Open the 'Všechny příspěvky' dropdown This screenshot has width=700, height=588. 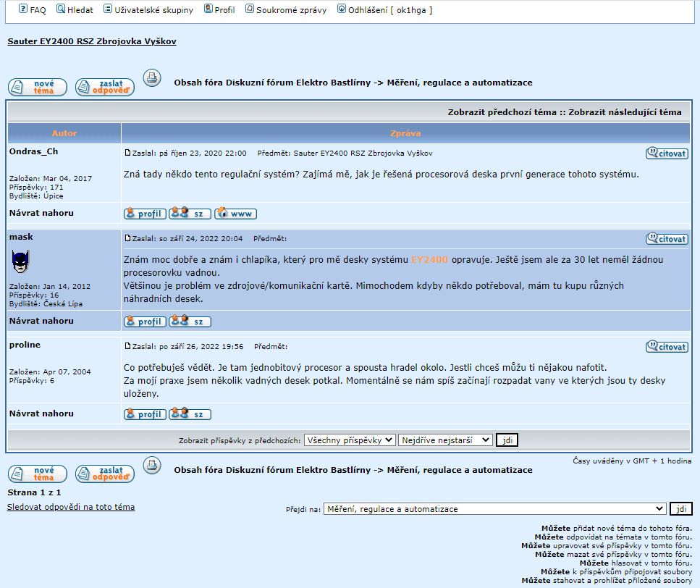pyautogui.click(x=350, y=440)
